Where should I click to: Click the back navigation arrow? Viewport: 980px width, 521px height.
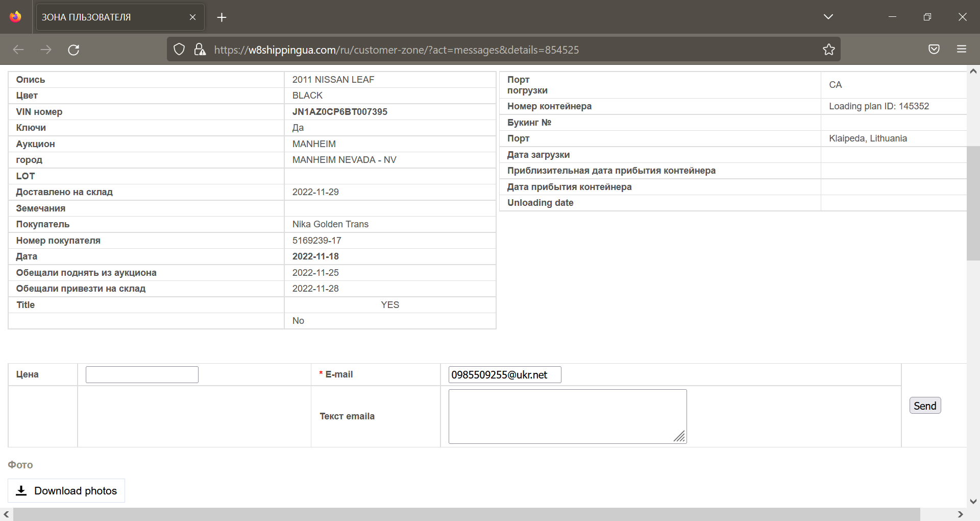pos(18,50)
